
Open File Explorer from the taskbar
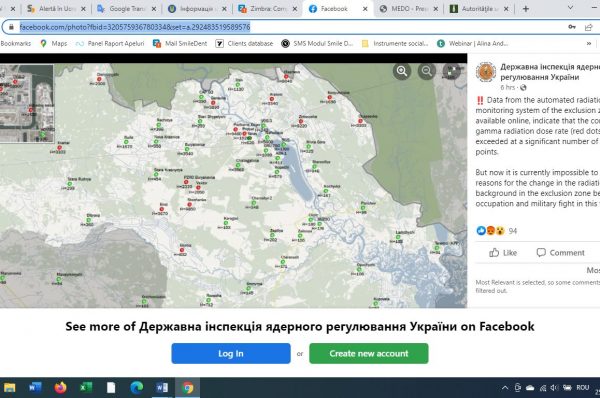click(x=10, y=388)
